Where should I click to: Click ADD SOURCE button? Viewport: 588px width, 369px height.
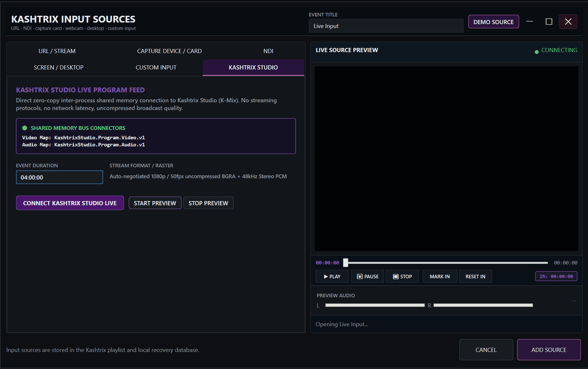click(x=549, y=350)
